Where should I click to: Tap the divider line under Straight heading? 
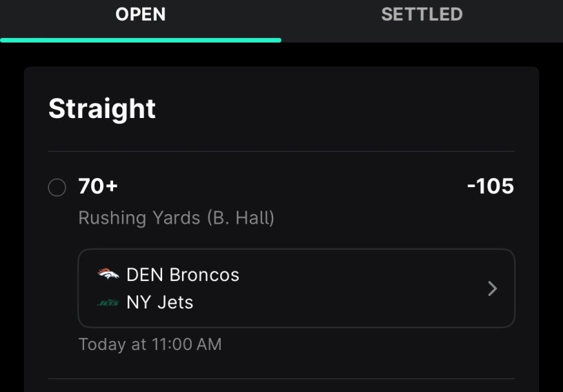[281, 151]
